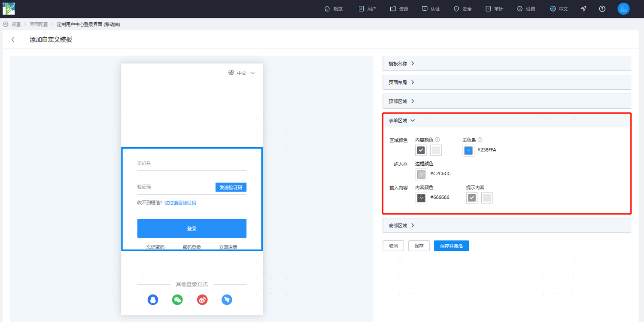644x322 pixels.
Task: Click the back arrow beside 添加自定义模板
Action: coord(13,39)
